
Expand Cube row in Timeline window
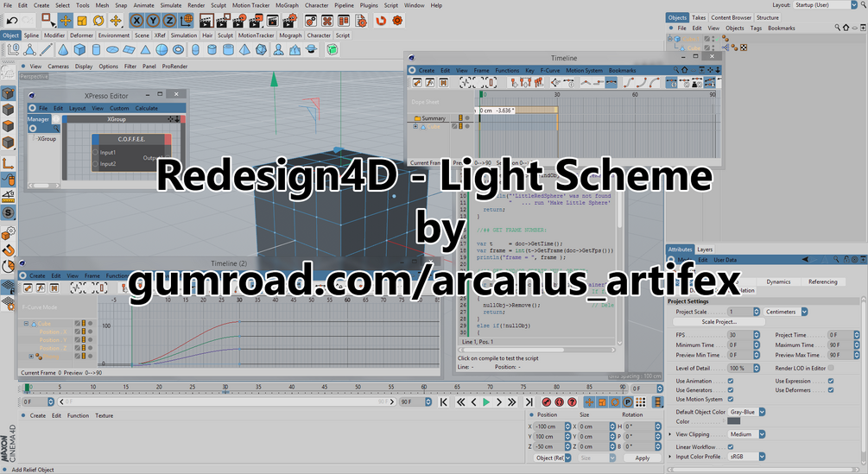[x=415, y=127]
